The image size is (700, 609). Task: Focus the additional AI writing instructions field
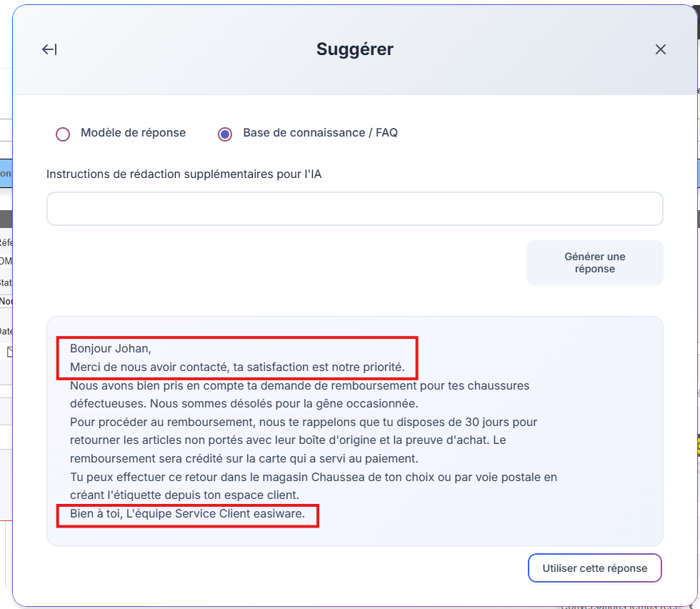[354, 209]
